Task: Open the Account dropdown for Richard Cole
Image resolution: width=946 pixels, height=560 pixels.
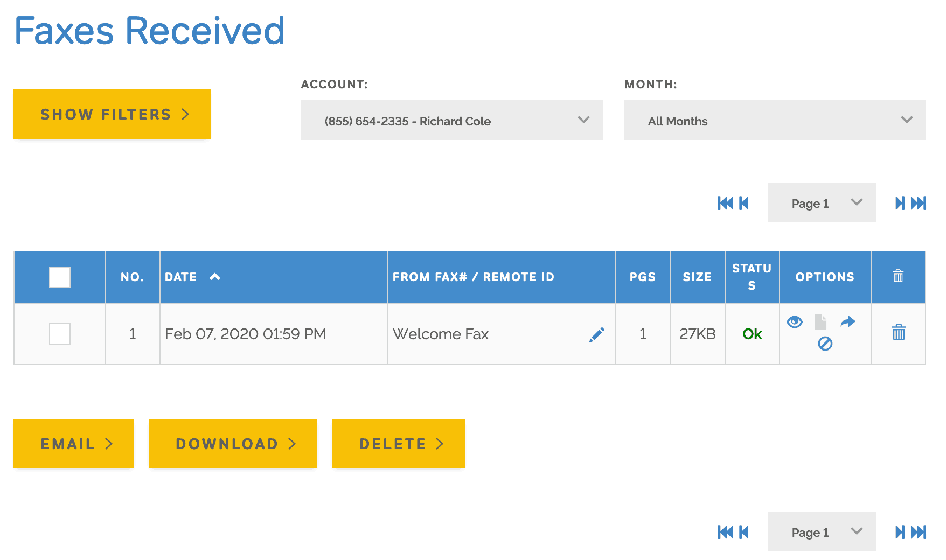Action: click(x=451, y=120)
